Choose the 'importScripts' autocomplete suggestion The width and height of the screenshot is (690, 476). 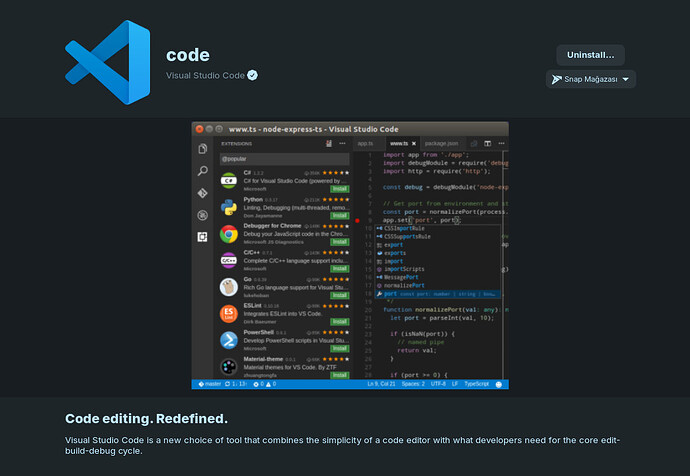(x=438, y=269)
